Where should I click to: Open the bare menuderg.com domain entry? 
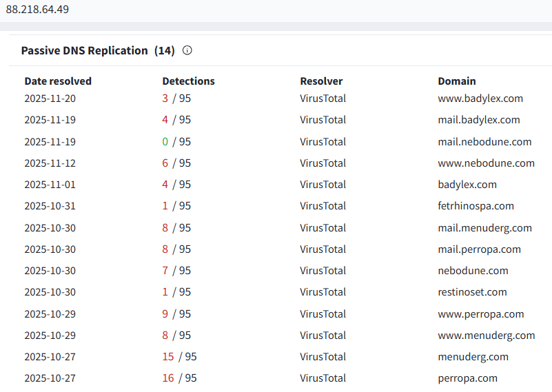point(473,357)
